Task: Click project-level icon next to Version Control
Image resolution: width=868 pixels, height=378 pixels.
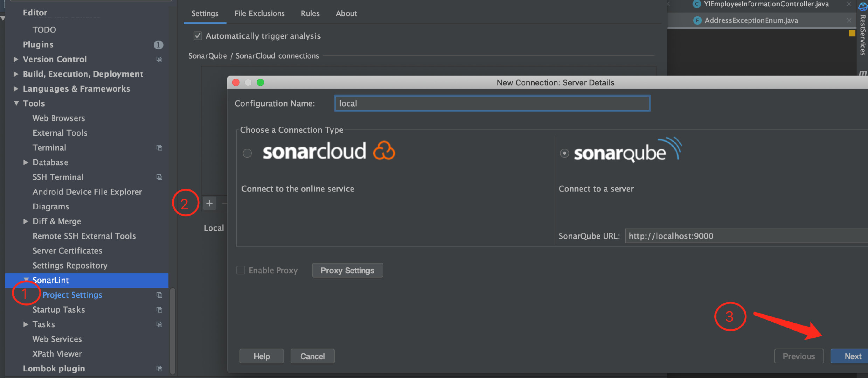Action: click(x=159, y=59)
